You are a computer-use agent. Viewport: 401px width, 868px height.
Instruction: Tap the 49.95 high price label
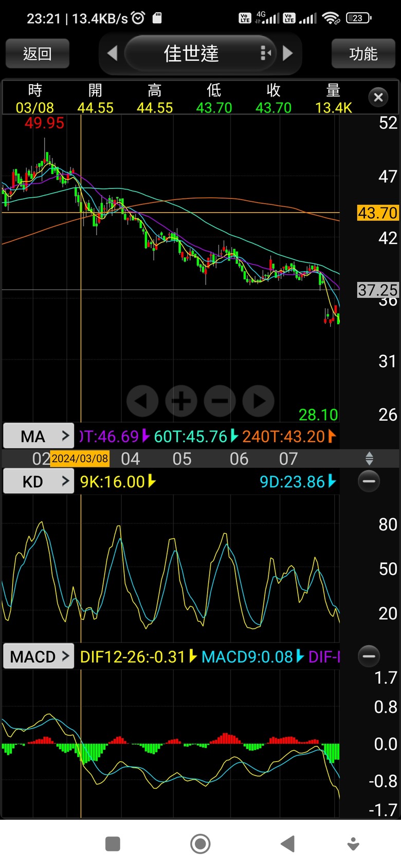pos(44,123)
